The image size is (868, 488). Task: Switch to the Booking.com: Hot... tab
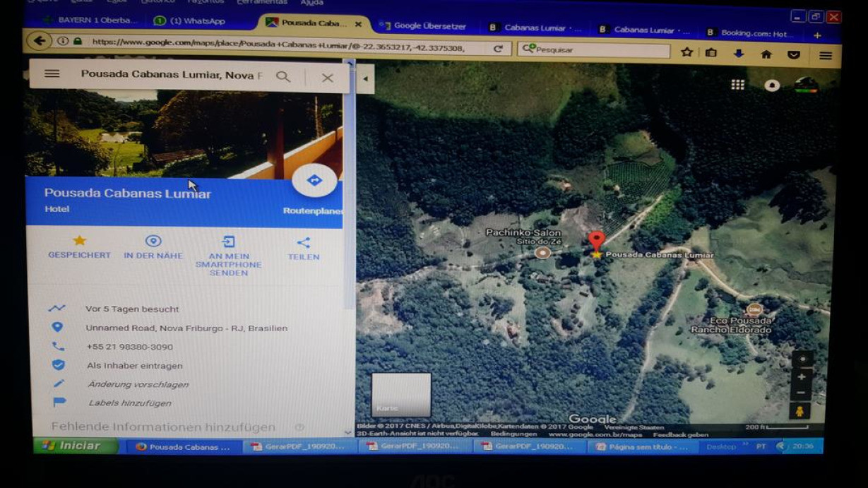(749, 32)
